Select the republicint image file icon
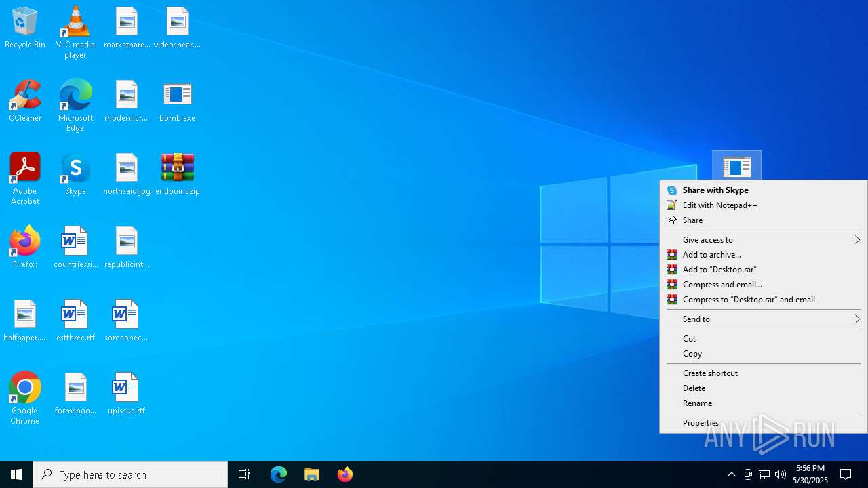This screenshot has height=488, width=868. (127, 248)
